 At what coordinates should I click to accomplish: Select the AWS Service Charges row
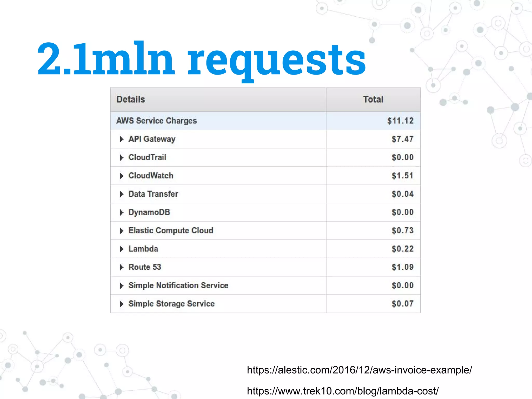pos(156,121)
